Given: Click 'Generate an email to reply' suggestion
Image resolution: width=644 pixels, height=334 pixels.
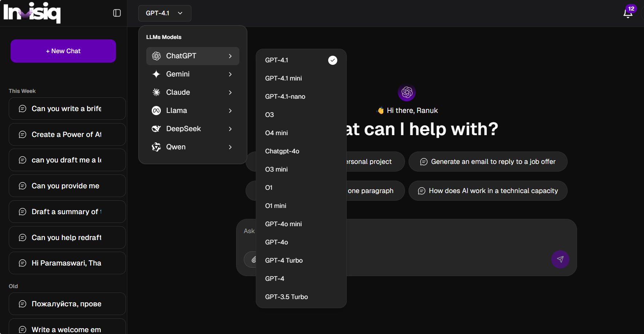Looking at the screenshot, I should point(488,162).
